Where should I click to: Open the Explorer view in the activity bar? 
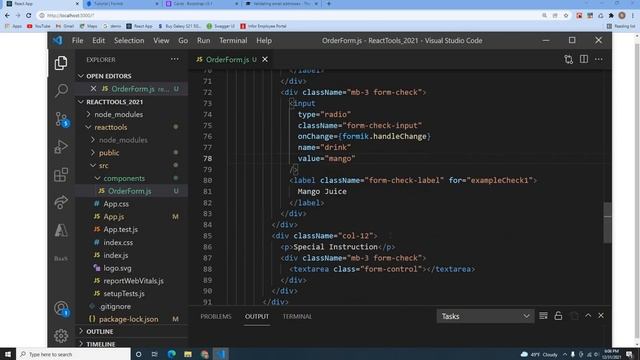(x=61, y=63)
